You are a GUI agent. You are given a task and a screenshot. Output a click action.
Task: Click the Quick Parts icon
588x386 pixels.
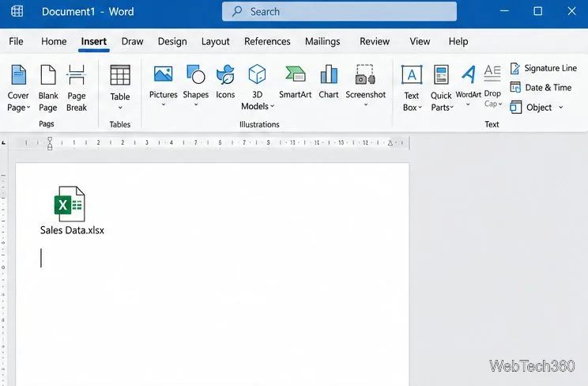tap(441, 74)
